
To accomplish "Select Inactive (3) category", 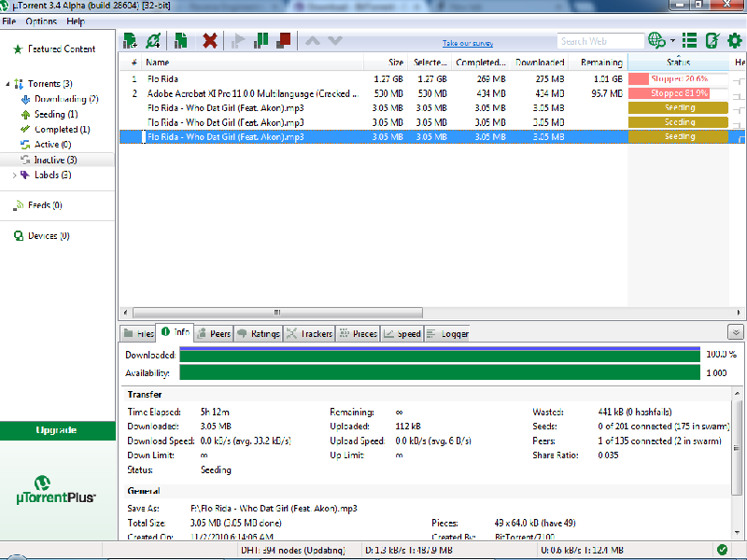I will tap(57, 160).
